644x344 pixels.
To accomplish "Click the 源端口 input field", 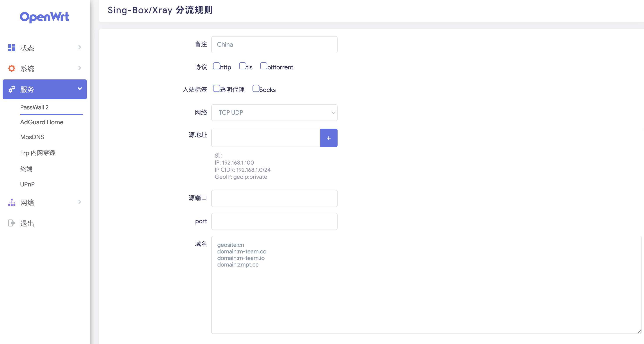I will point(274,198).
